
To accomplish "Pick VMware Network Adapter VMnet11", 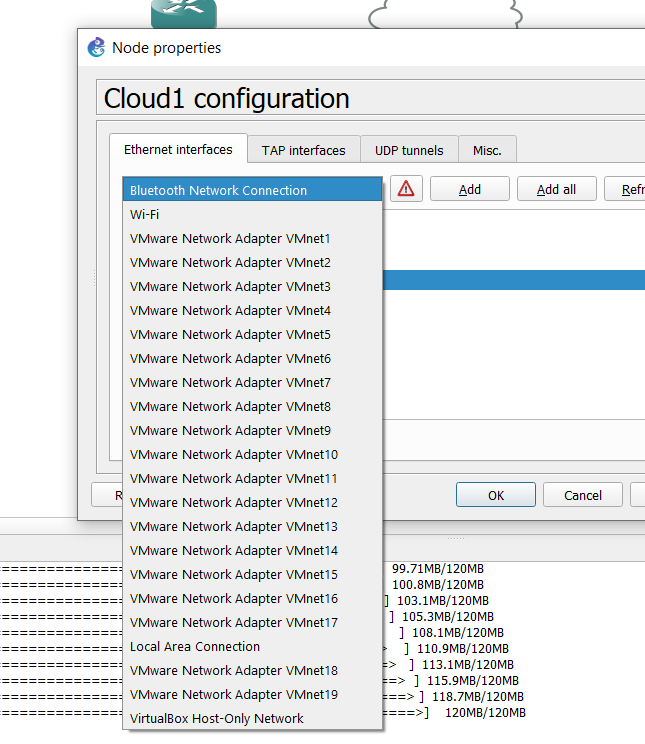I will [252, 478].
